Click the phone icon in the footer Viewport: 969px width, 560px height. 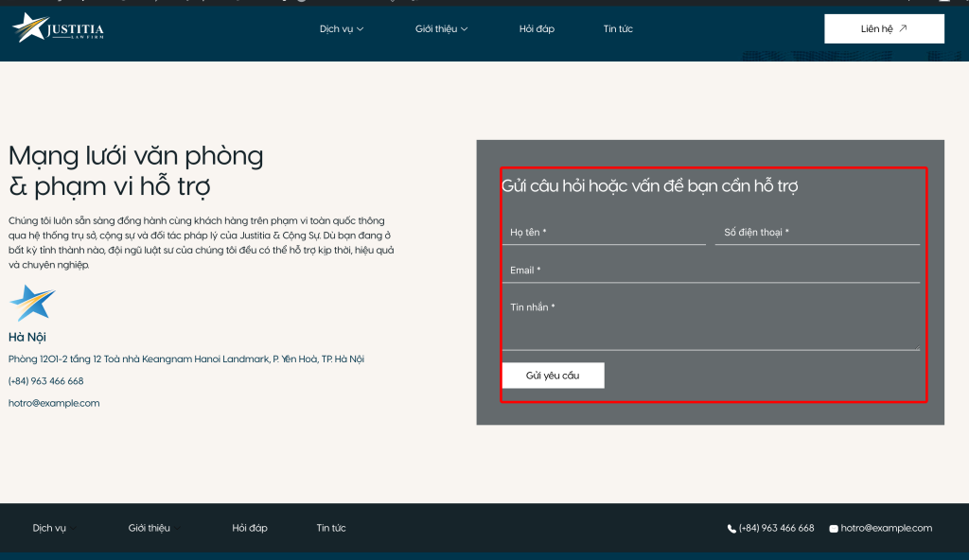[731, 529]
